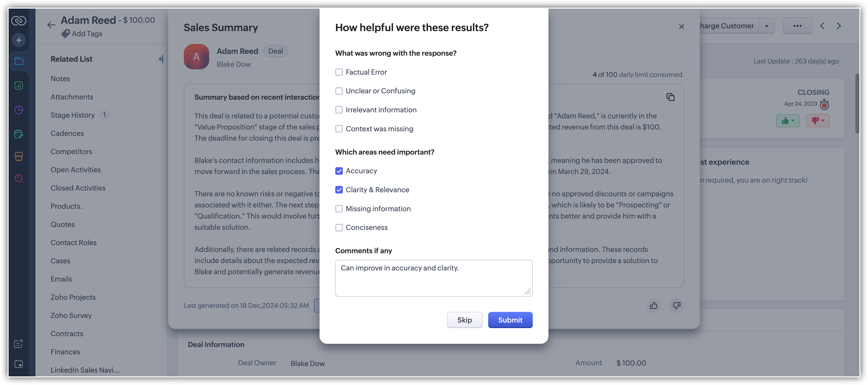The width and height of the screenshot is (868, 385).
Task: Open Stage History in Related List
Action: pos(72,115)
